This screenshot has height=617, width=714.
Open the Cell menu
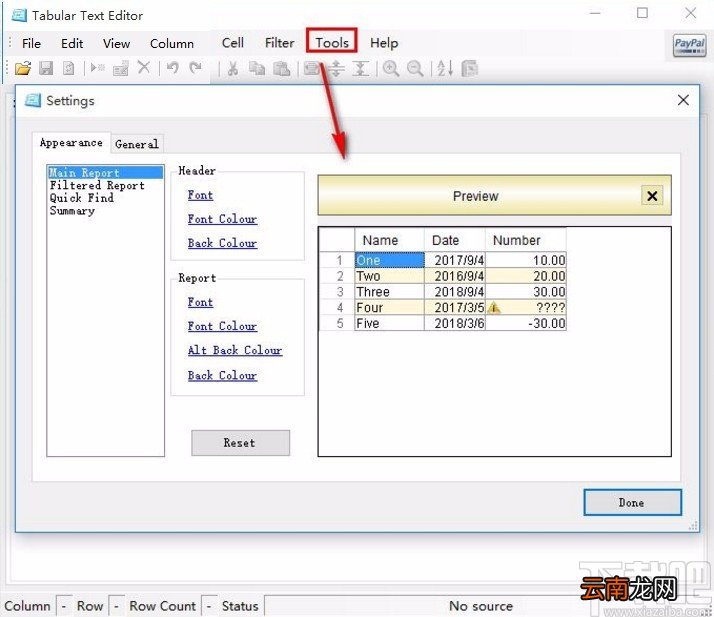click(233, 43)
